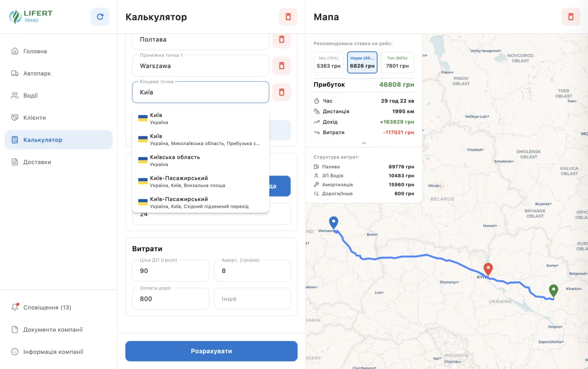Click the Дистанція value 1995 км
The width and height of the screenshot is (588, 369).
click(403, 111)
